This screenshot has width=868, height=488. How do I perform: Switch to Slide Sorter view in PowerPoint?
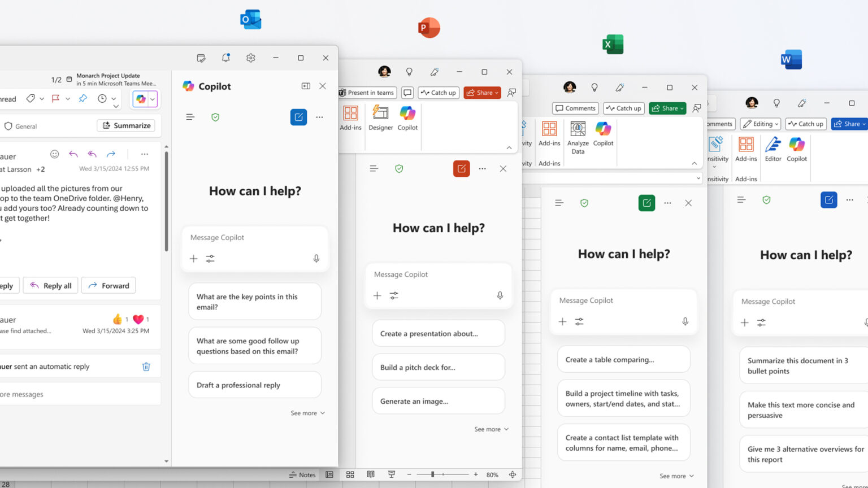coord(350,475)
